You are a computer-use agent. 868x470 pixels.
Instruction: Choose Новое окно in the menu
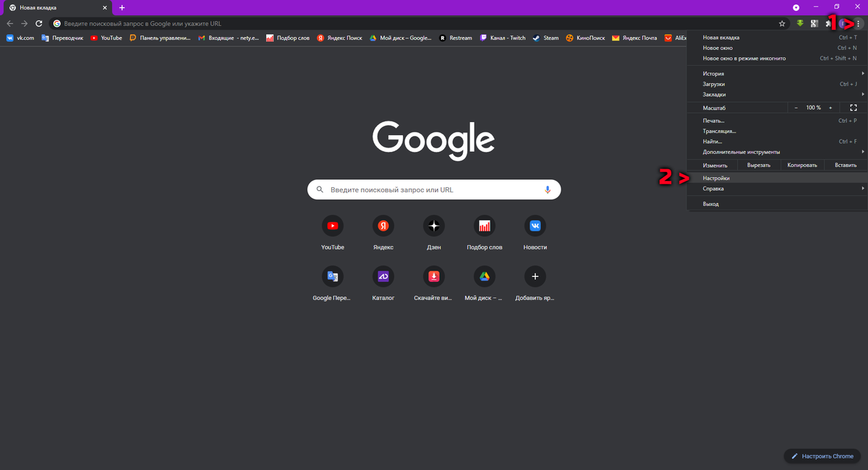point(777,48)
